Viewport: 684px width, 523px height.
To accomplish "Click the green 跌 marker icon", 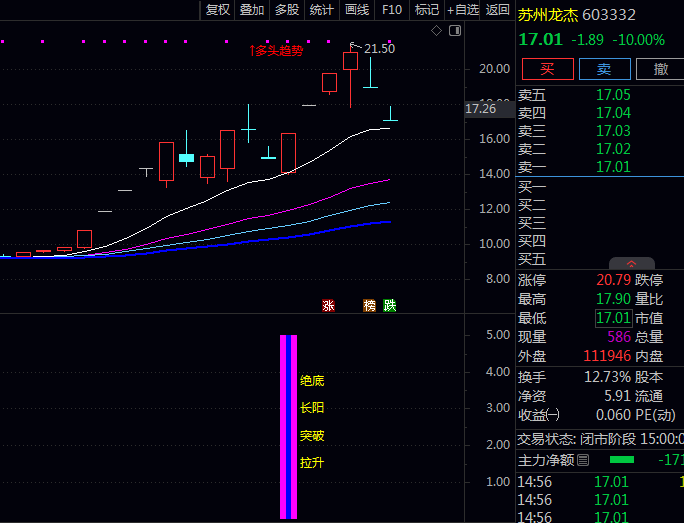I will pyautogui.click(x=389, y=305).
